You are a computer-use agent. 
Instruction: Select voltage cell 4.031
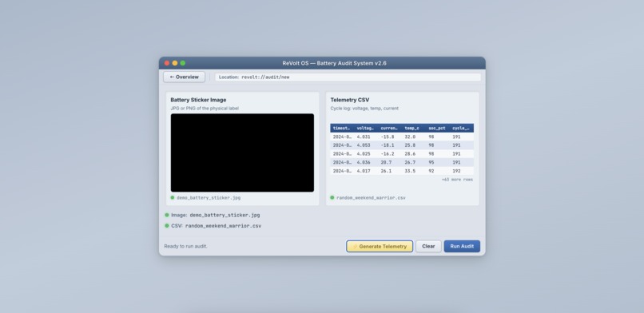364,137
